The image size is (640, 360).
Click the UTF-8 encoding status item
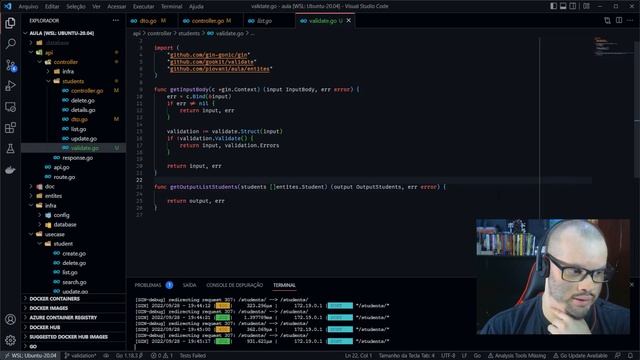click(x=448, y=356)
